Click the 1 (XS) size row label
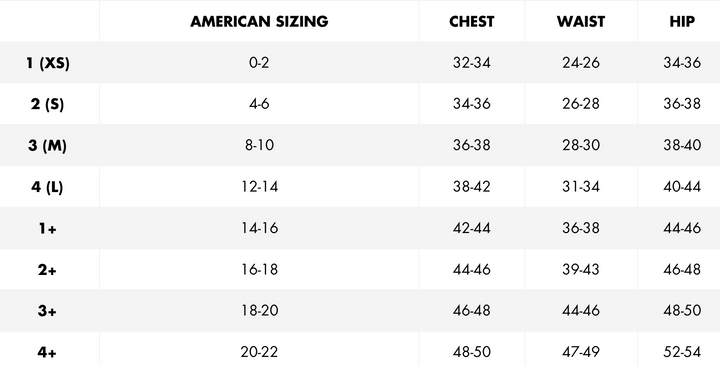 pos(48,63)
